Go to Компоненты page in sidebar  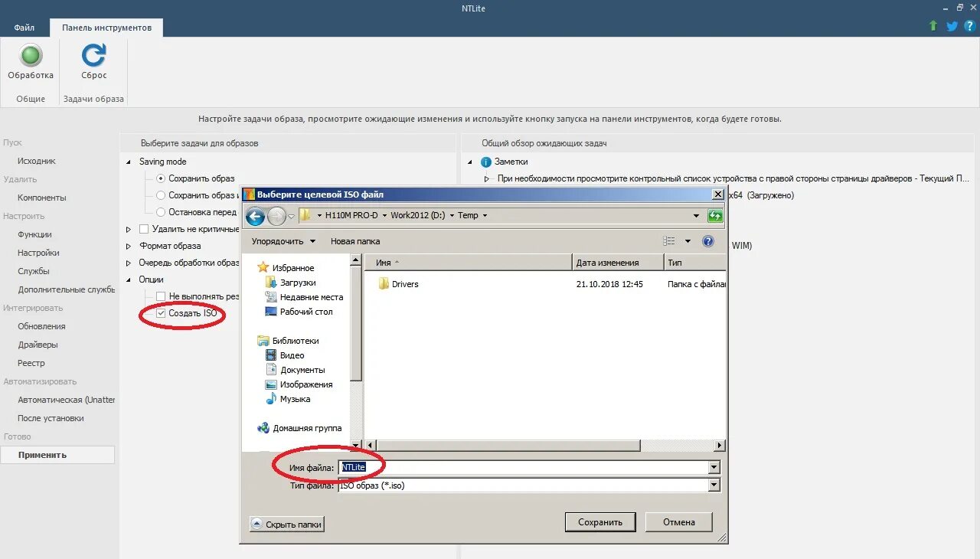pyautogui.click(x=42, y=198)
